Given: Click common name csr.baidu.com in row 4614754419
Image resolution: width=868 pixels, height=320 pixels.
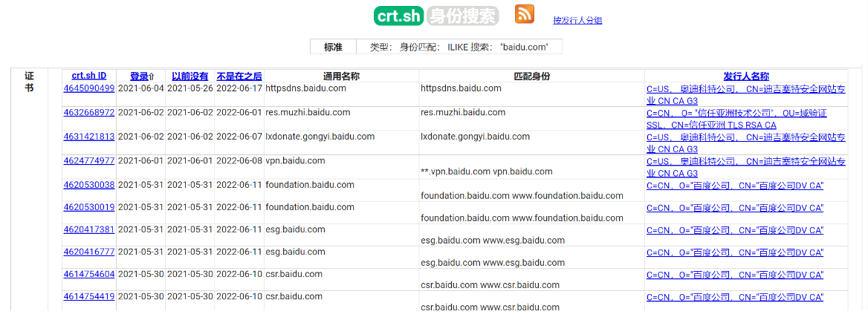Looking at the screenshot, I should (294, 295).
